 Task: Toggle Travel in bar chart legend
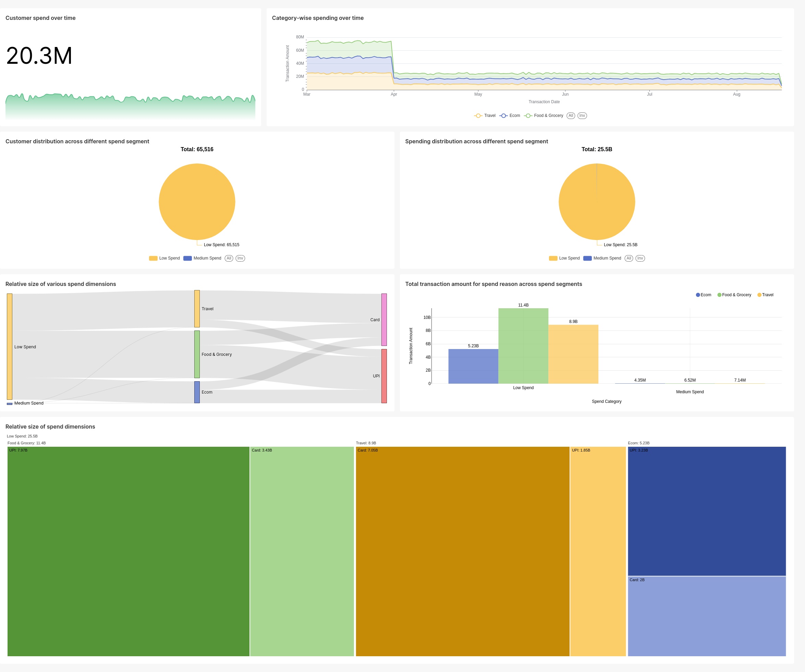click(x=765, y=295)
